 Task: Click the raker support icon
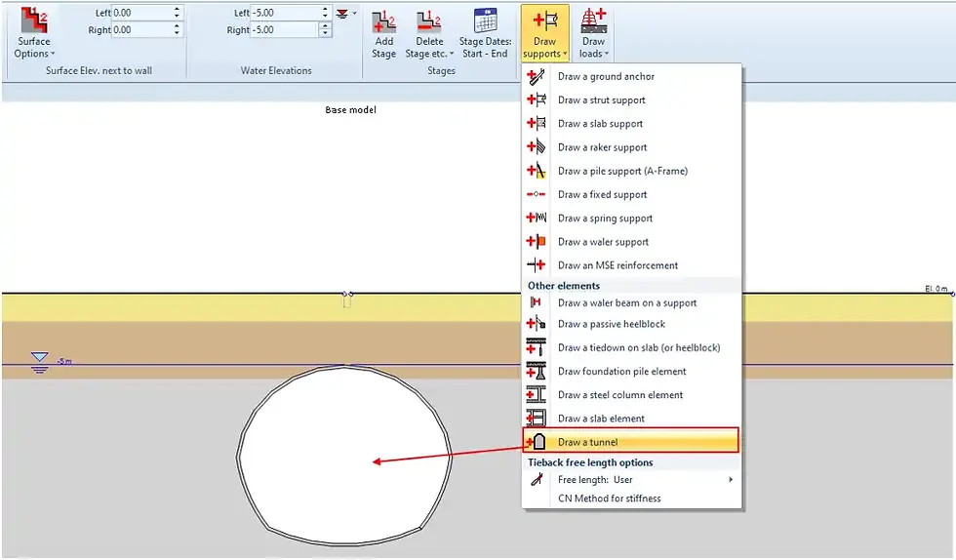(x=536, y=147)
